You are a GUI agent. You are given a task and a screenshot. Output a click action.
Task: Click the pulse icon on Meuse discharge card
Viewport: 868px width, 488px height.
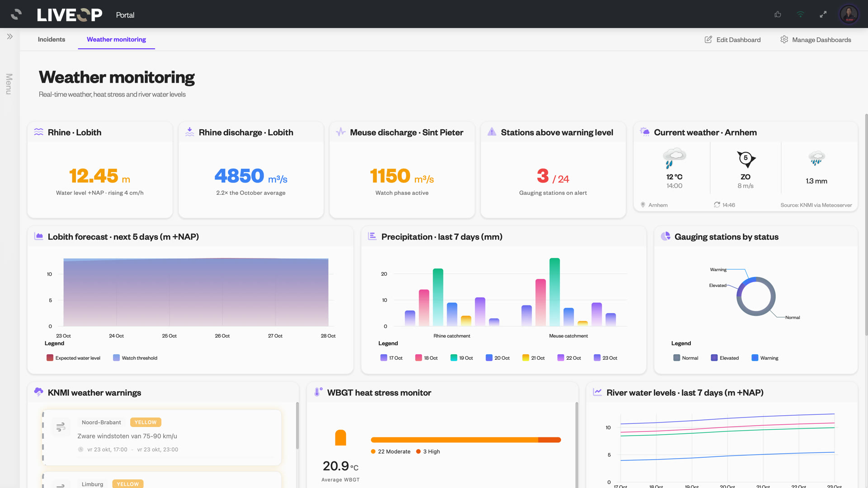[x=341, y=132]
